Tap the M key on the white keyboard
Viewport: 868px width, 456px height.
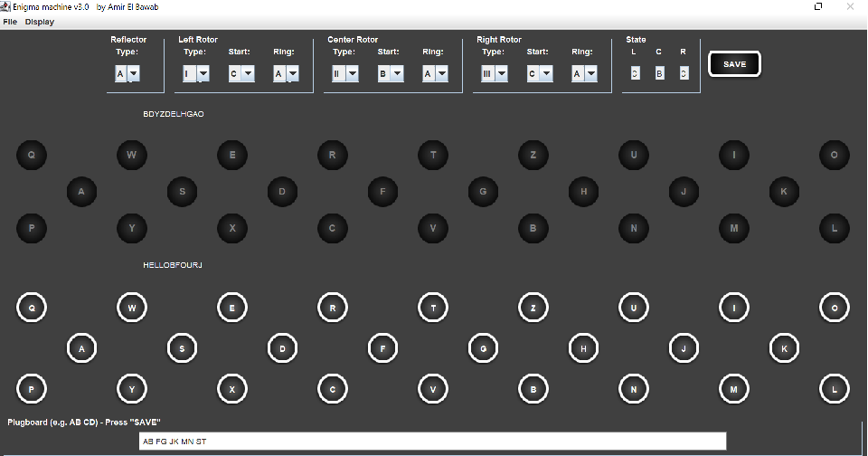[734, 389]
